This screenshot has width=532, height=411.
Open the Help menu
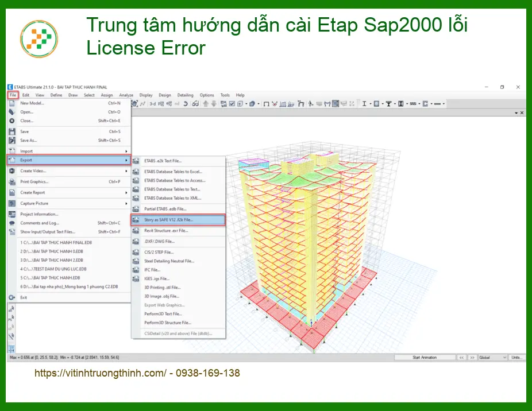(240, 95)
